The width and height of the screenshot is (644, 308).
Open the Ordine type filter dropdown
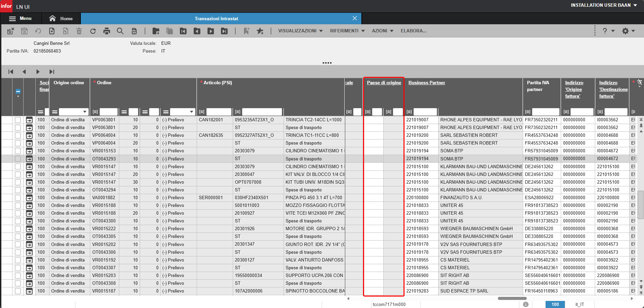click(192, 112)
